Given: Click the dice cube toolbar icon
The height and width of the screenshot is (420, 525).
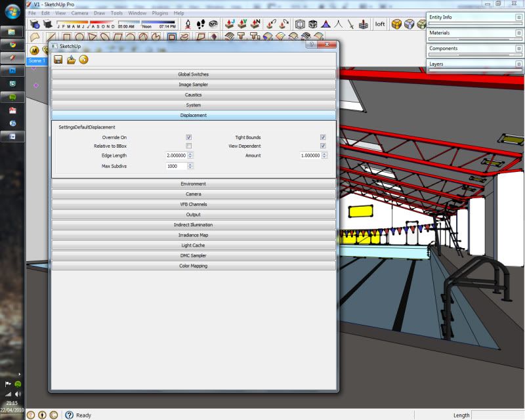Looking at the screenshot, I should pyautogui.click(x=313, y=24).
